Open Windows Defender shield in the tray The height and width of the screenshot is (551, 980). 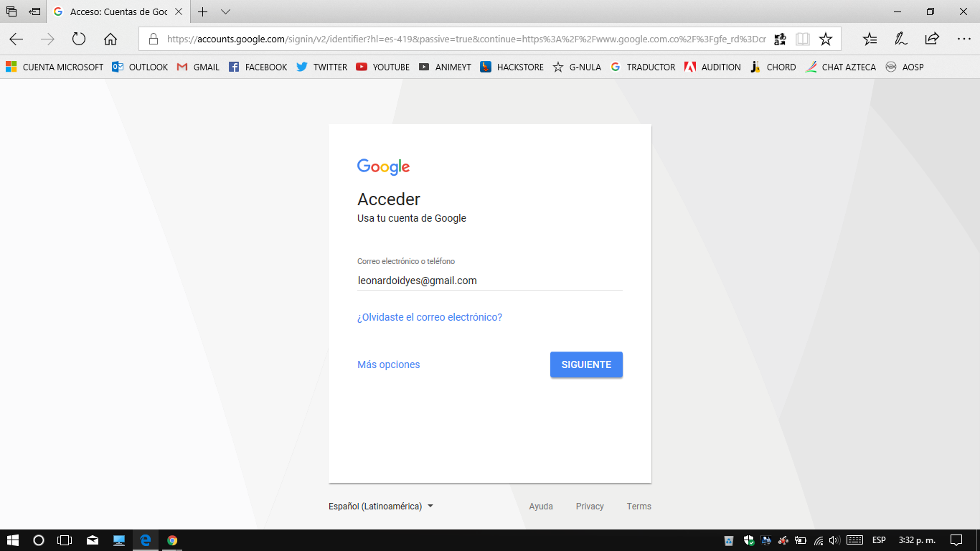pos(749,540)
